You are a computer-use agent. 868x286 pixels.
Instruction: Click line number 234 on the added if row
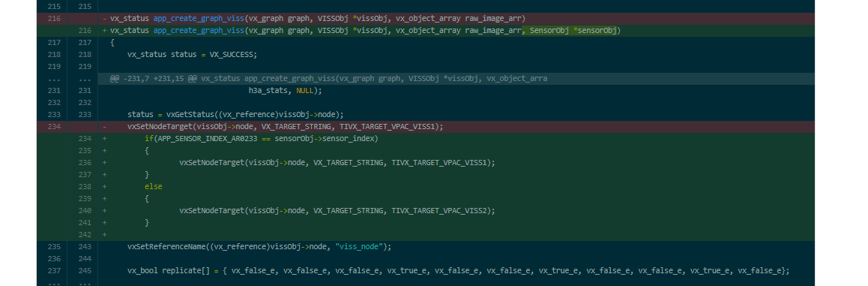pyautogui.click(x=85, y=138)
